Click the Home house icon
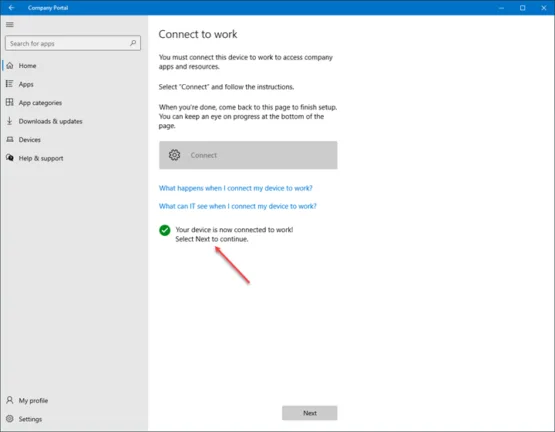This screenshot has width=555, height=432. (x=10, y=66)
